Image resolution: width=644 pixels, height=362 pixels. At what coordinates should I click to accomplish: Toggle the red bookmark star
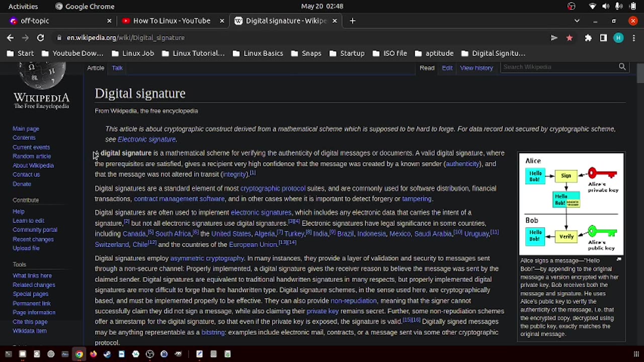(x=570, y=38)
